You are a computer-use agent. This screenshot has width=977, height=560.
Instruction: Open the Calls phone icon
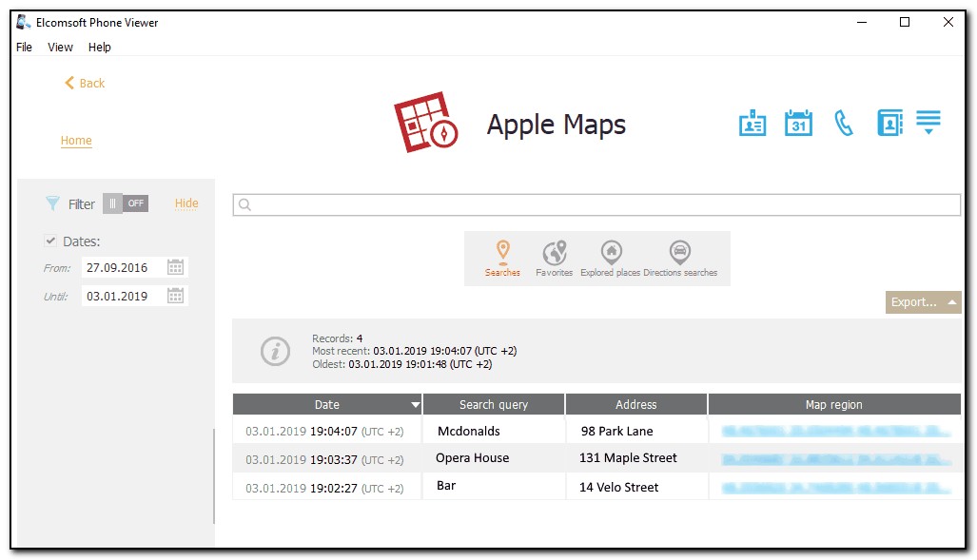(x=844, y=124)
